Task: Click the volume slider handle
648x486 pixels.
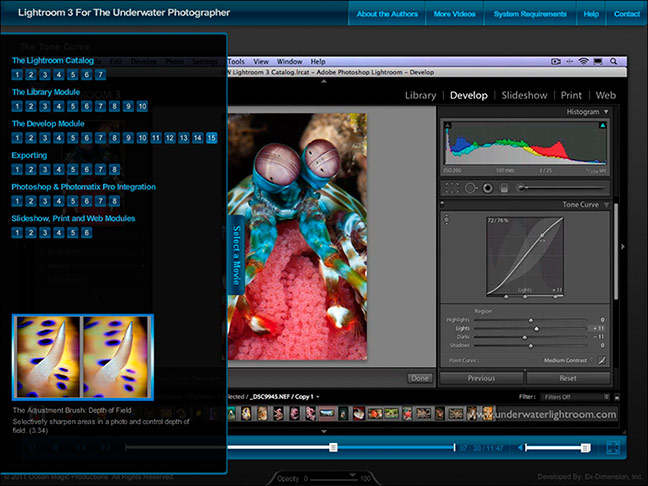Action: [x=585, y=448]
